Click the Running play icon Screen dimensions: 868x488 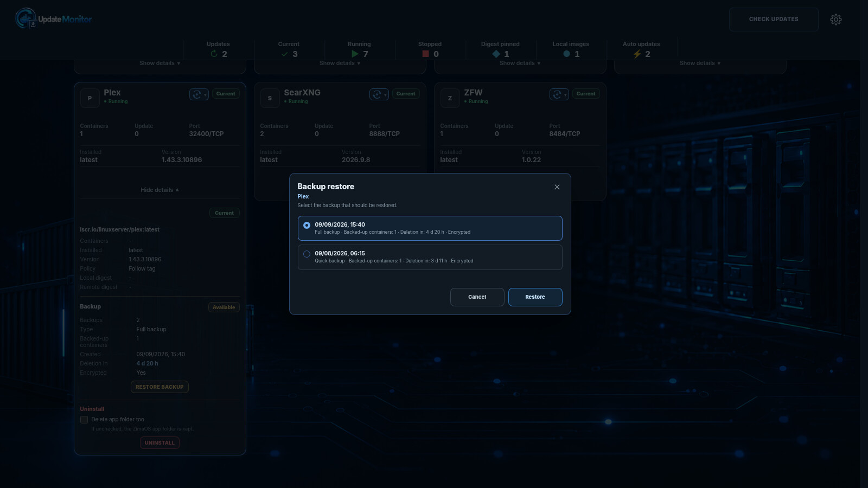point(355,54)
